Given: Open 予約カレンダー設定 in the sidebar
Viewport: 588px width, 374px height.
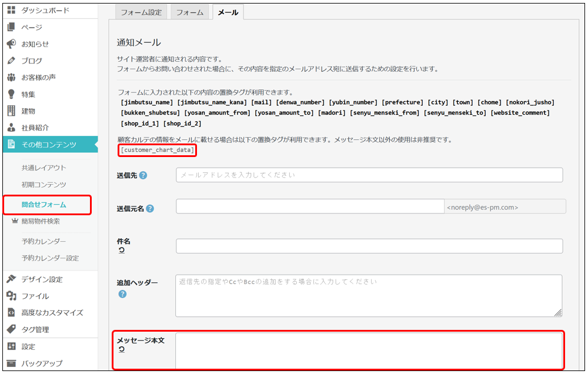Looking at the screenshot, I should click(x=50, y=258).
